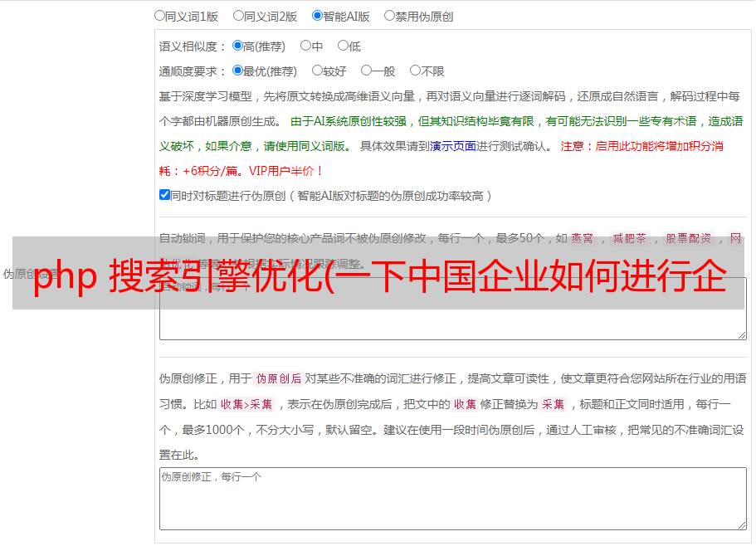756x546 pixels.
Task: Click the green 请使用同义词版 advisory text
Action: pos(308,146)
